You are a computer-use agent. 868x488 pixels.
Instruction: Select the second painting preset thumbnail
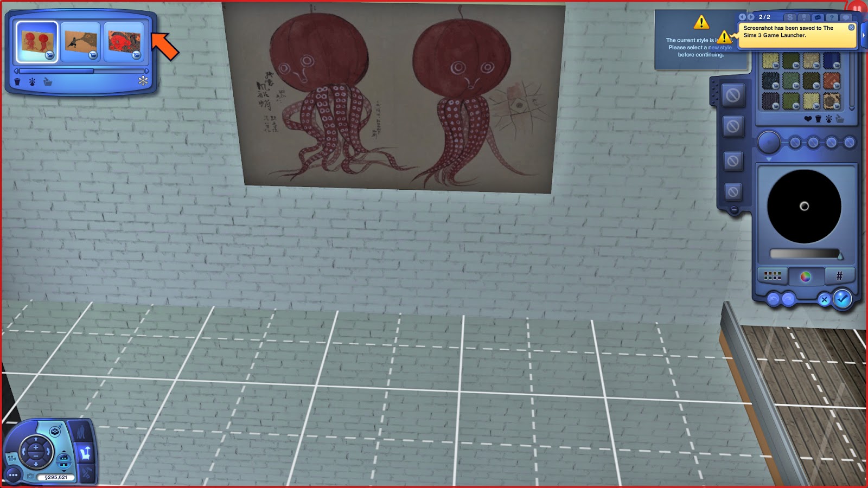pos(80,41)
